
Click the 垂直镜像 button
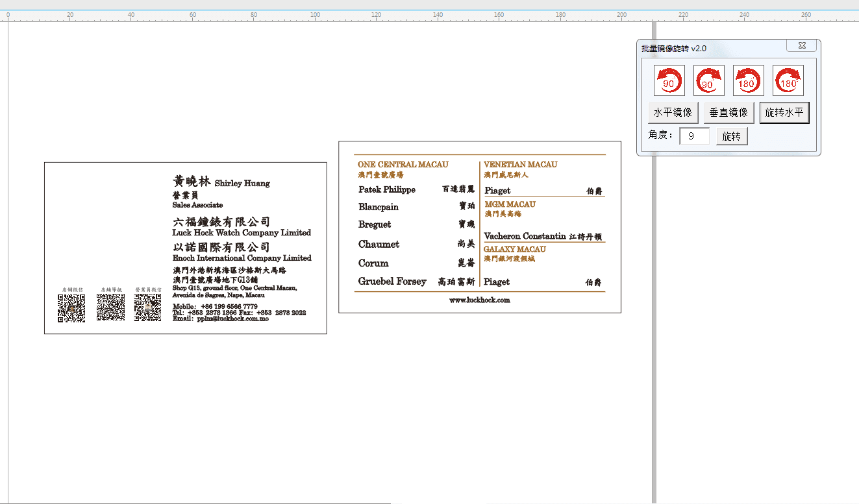(728, 112)
